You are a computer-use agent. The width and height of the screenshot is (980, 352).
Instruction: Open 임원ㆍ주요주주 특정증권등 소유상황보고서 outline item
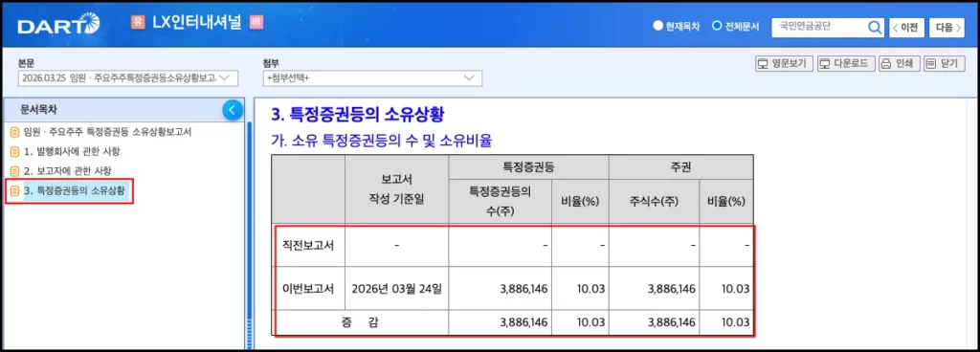click(x=106, y=132)
